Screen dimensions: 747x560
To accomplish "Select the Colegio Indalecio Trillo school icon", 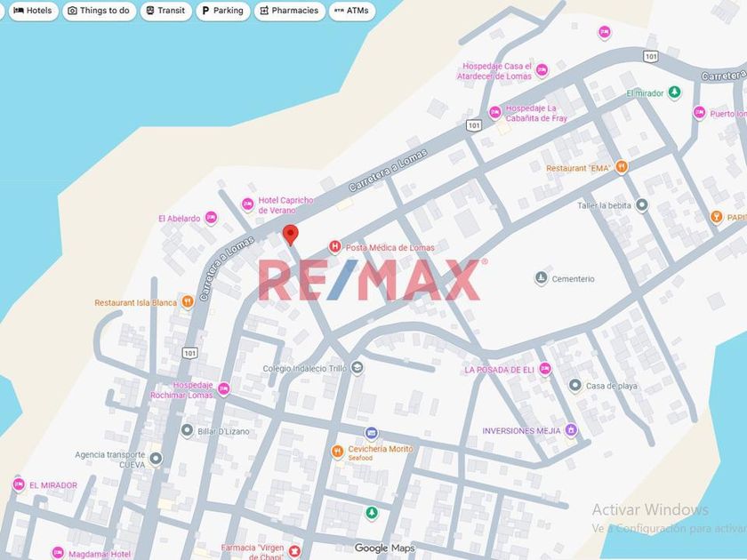I will tap(357, 368).
